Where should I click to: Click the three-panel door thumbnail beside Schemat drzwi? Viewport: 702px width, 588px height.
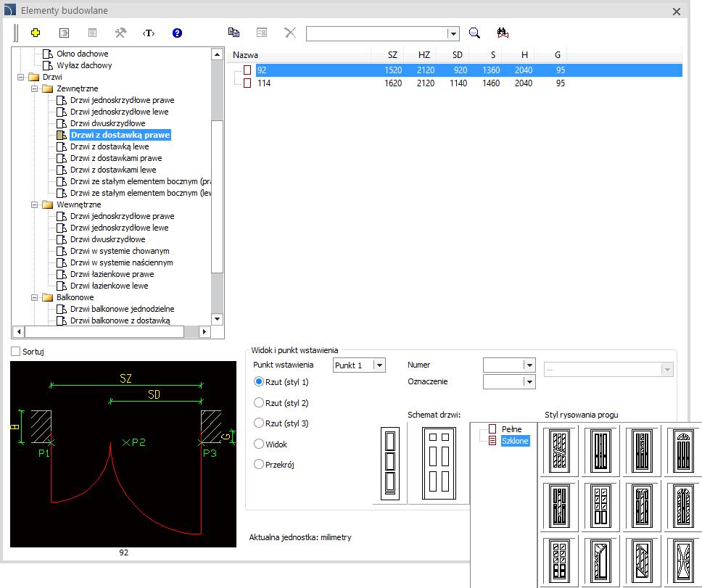point(390,463)
